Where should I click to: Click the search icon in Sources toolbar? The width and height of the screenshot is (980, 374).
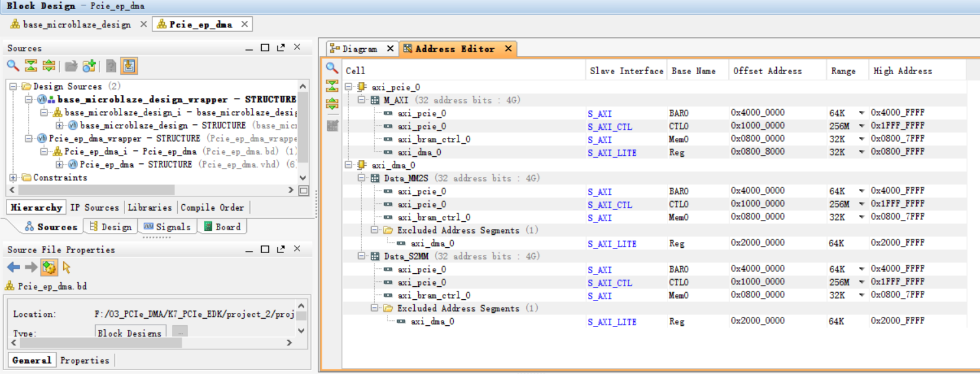[12, 66]
